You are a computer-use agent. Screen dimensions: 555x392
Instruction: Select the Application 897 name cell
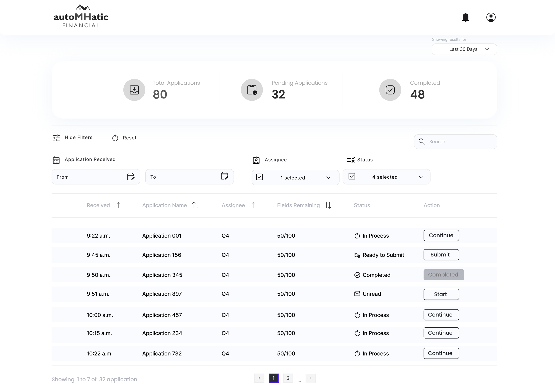point(162,294)
